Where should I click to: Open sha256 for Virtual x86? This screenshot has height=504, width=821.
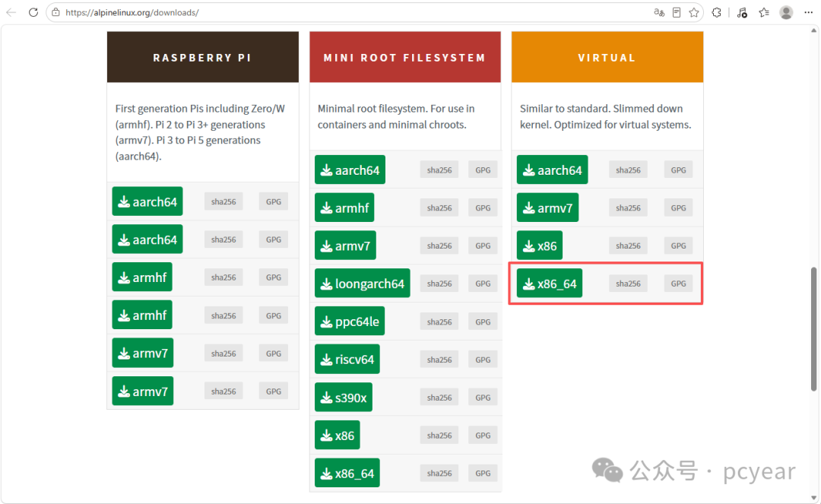click(629, 246)
